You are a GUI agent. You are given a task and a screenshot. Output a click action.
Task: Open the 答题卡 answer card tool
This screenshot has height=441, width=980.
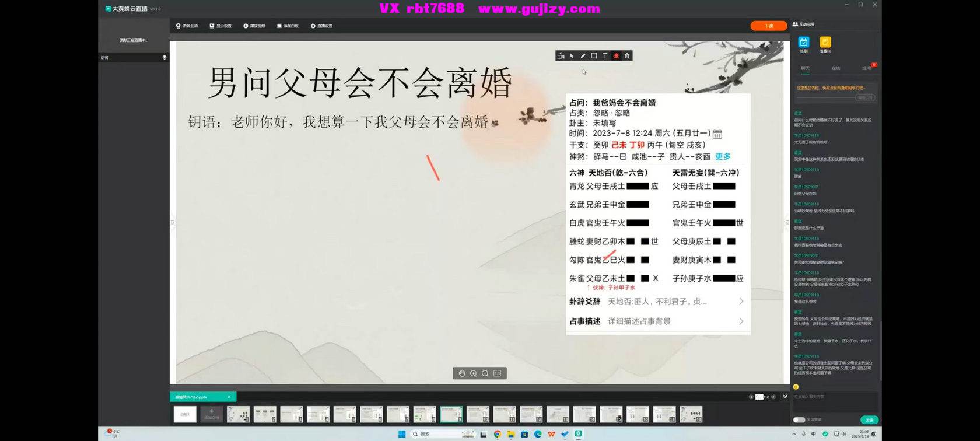click(825, 44)
